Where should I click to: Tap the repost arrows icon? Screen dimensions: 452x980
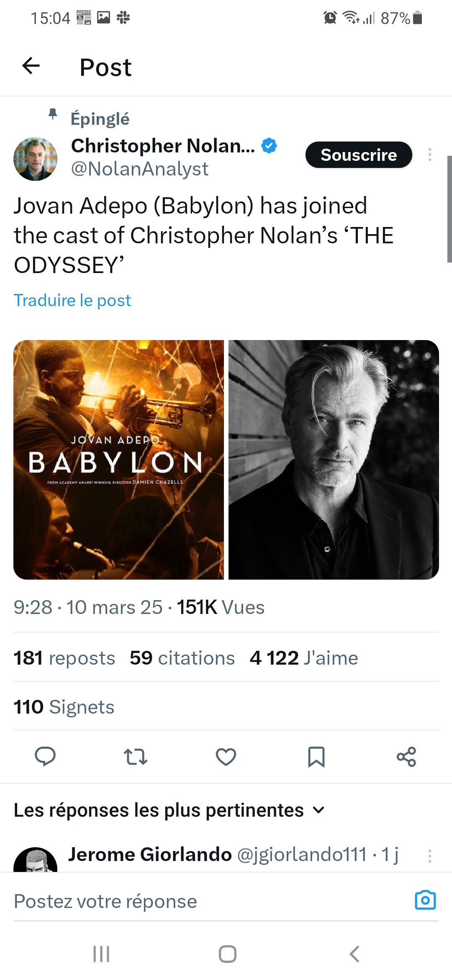click(x=136, y=756)
